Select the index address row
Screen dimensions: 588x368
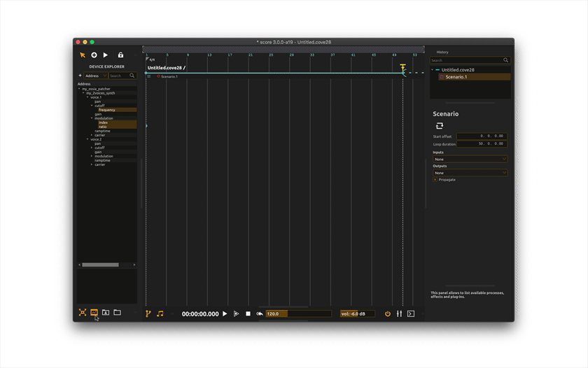click(117, 122)
